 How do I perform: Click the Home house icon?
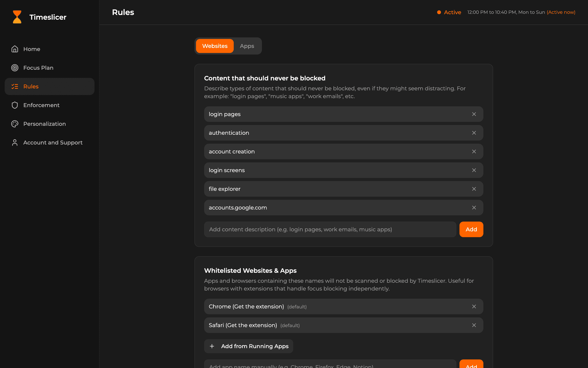click(15, 49)
